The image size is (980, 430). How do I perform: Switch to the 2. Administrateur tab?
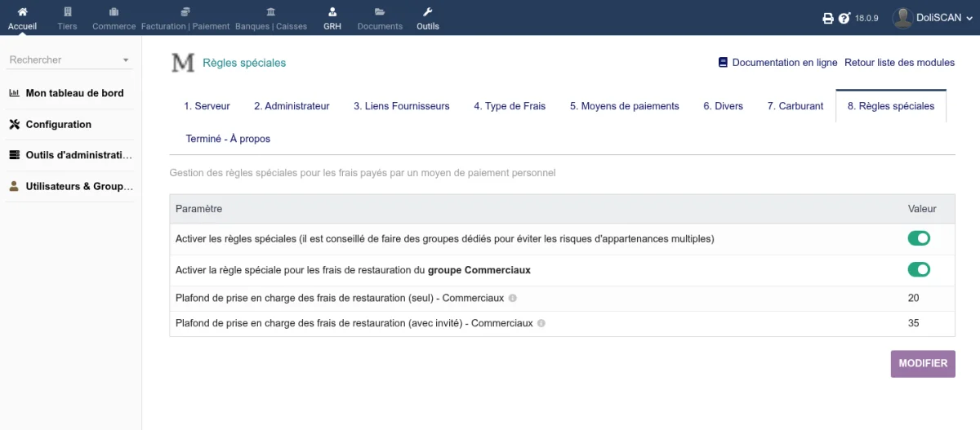(292, 106)
